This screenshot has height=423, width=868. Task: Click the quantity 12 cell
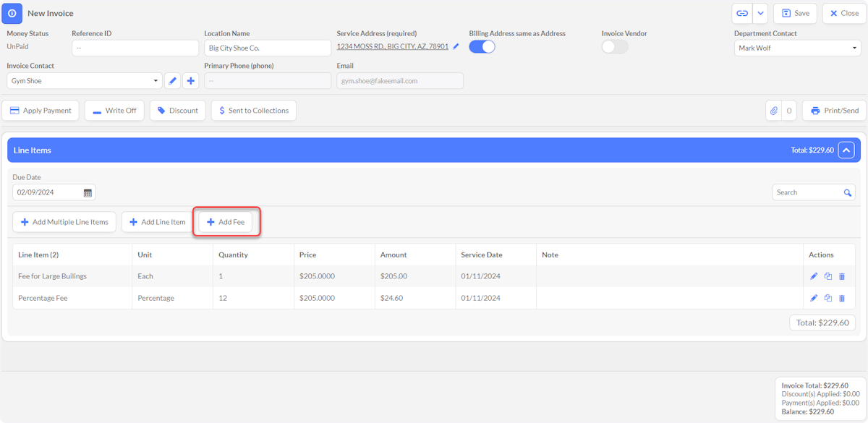point(253,298)
